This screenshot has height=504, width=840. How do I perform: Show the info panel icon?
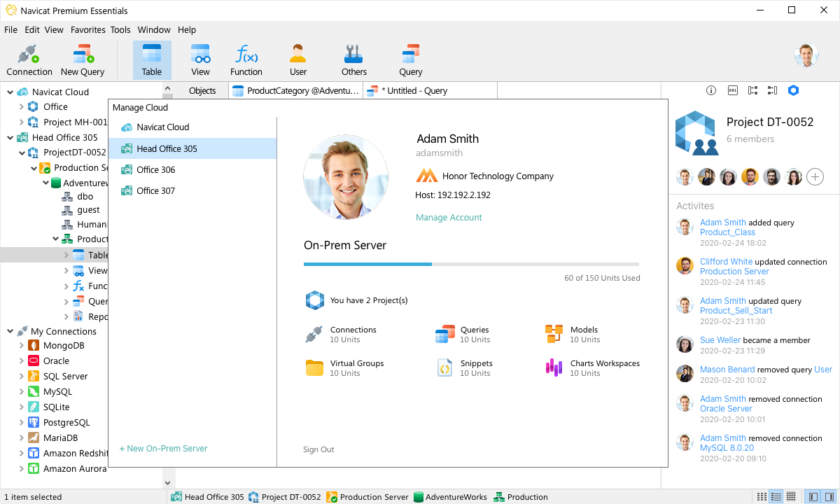711,90
